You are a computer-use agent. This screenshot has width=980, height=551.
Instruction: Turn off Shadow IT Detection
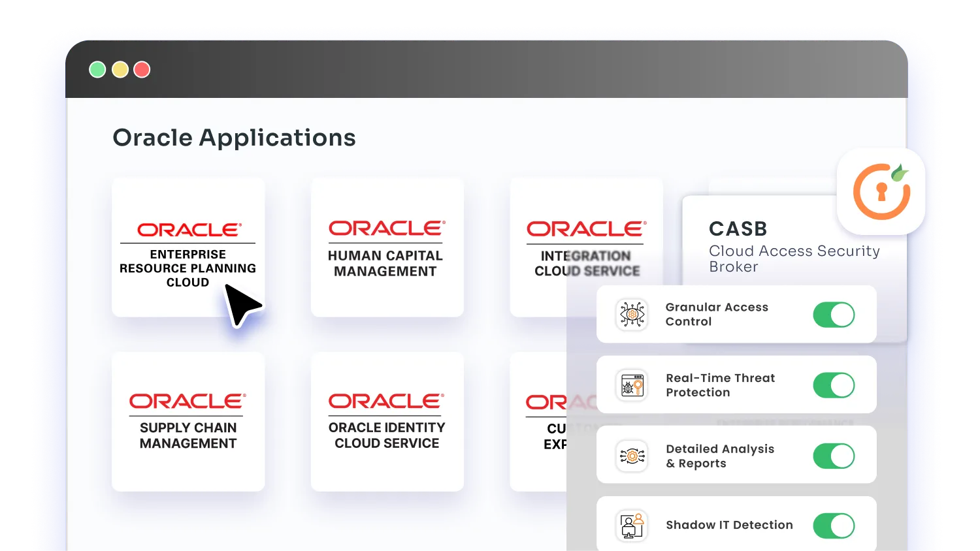[x=834, y=525]
